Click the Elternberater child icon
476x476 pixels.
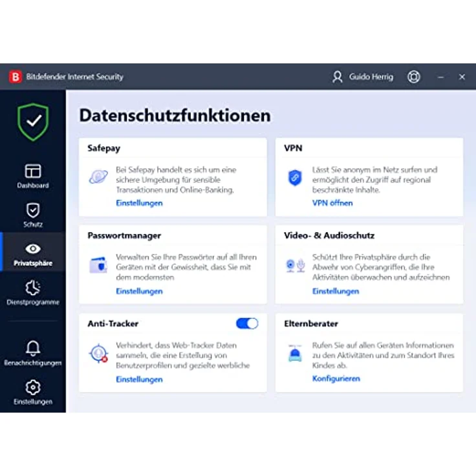point(295,353)
